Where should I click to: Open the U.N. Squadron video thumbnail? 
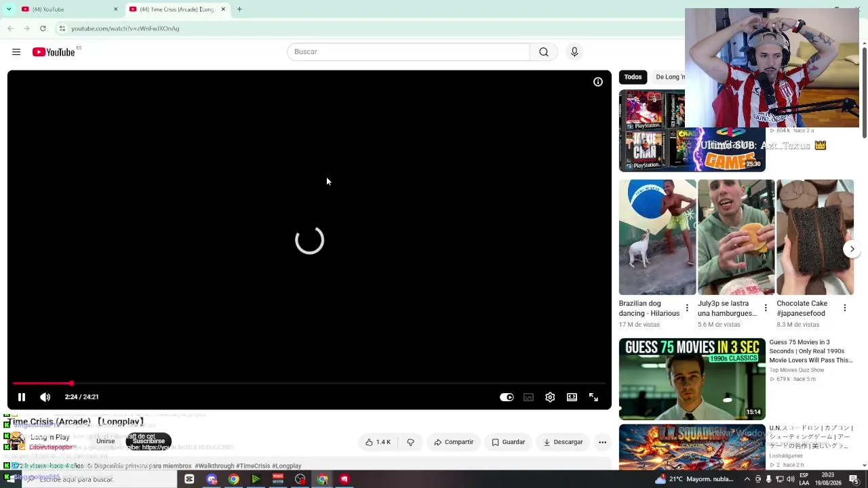click(x=692, y=447)
